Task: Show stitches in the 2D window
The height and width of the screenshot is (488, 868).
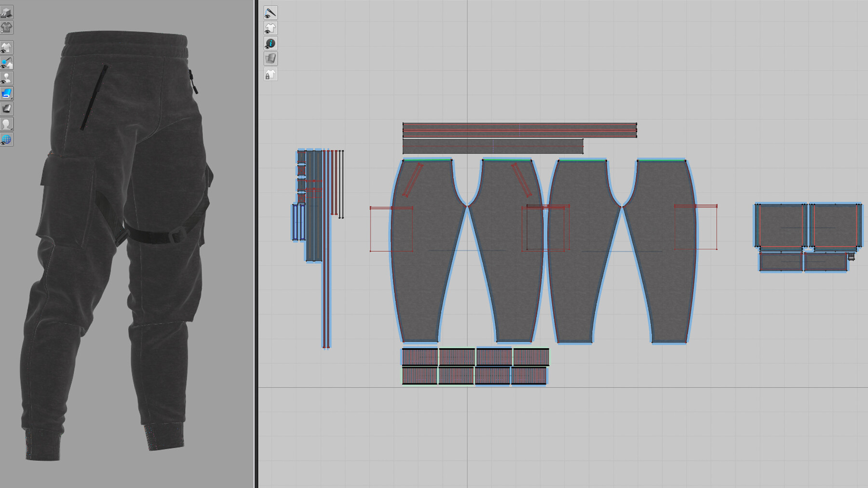Action: click(x=270, y=13)
